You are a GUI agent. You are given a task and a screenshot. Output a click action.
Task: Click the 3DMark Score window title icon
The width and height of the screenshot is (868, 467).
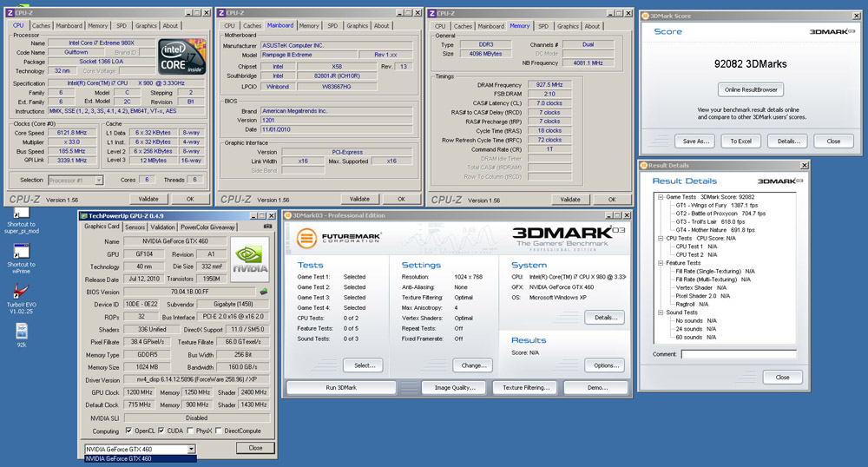click(645, 16)
